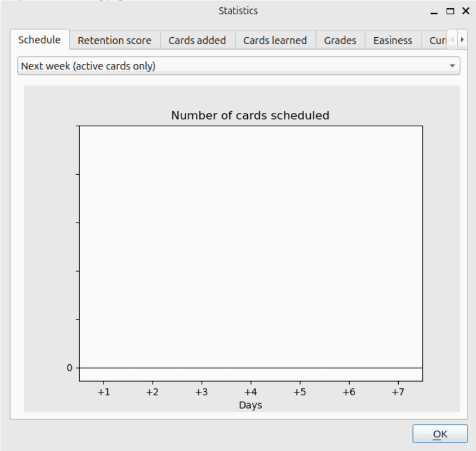The image size is (476, 451).
Task: Click the 0 y-axis label
Action: click(69, 368)
